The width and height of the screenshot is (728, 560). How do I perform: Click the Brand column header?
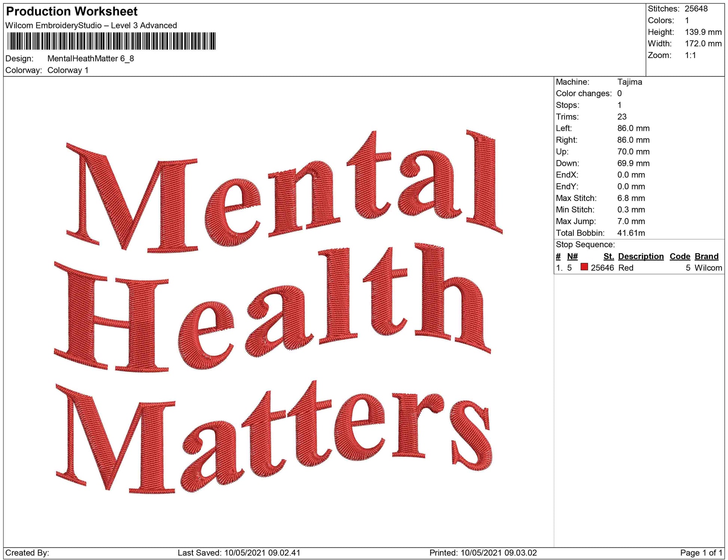click(x=706, y=256)
